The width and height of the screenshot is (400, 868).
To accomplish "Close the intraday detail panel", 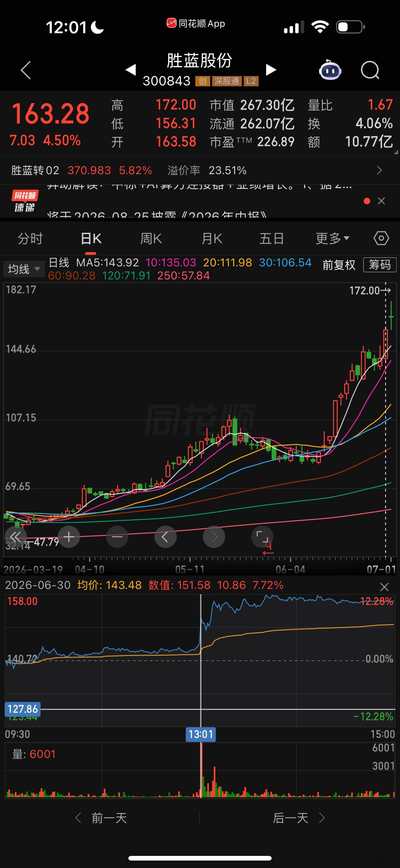I will click(x=384, y=587).
